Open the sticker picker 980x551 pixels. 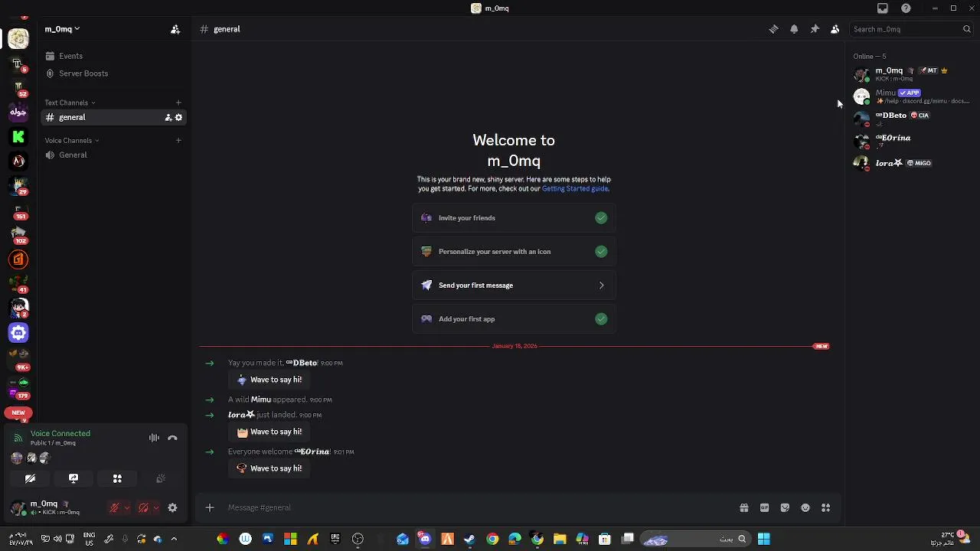[x=785, y=507]
